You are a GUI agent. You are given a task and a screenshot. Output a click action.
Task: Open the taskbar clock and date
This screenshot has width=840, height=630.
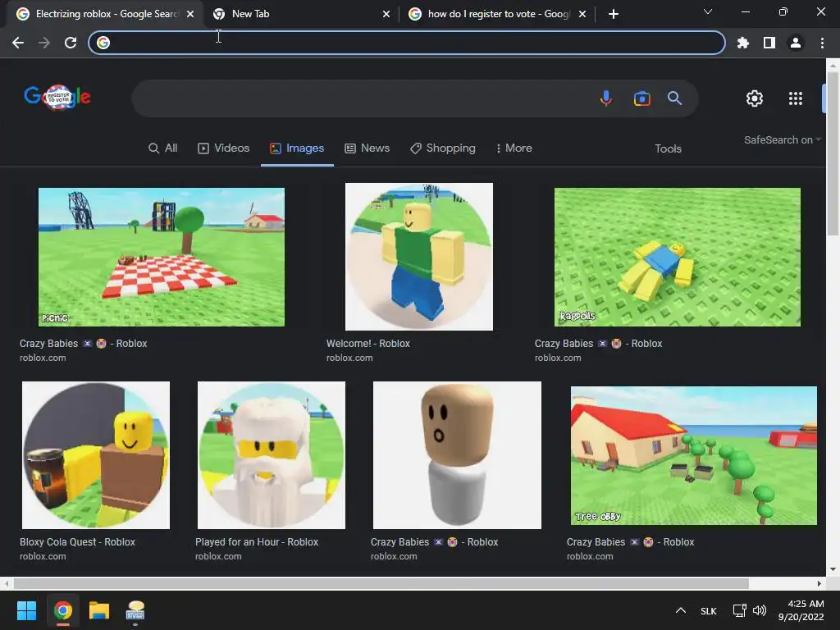pos(801,610)
